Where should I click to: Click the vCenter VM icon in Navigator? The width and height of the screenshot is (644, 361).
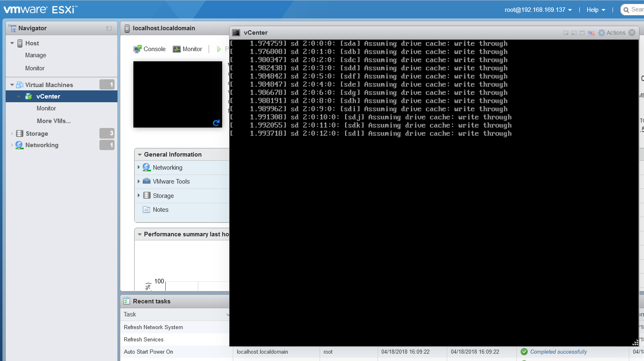coord(29,96)
